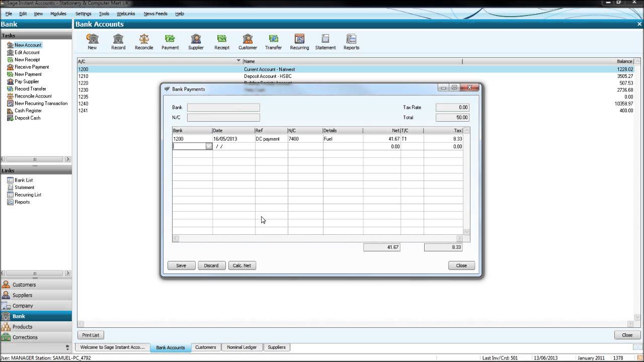The width and height of the screenshot is (644, 362).
Task: Open Company module in navigation bar
Action: coord(36,306)
